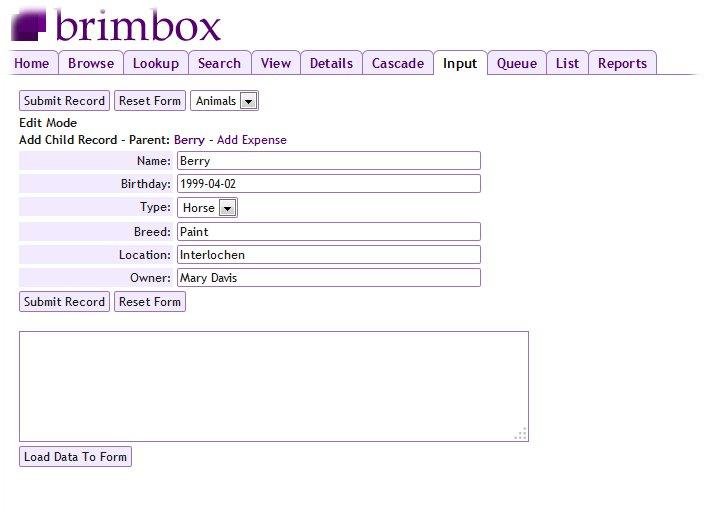Click the brimbox logo
Screen dimensions: 706x529
[x=116, y=26]
